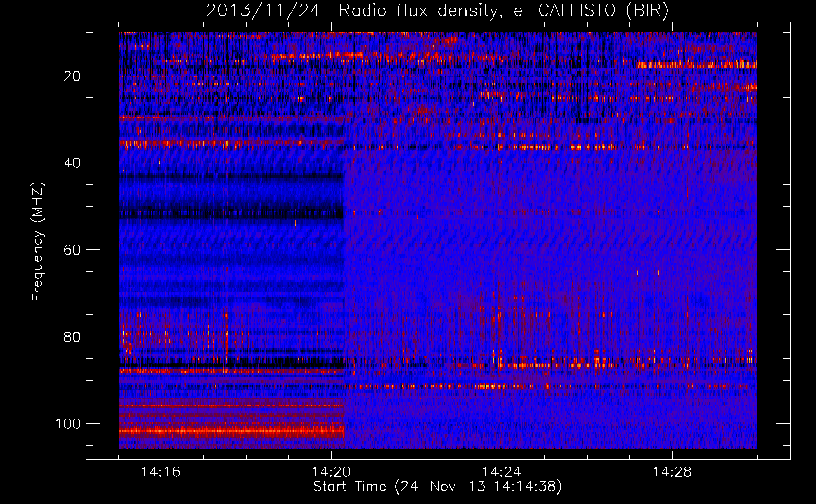
Task: Click the 14:24 time tick label
Action: [502, 472]
